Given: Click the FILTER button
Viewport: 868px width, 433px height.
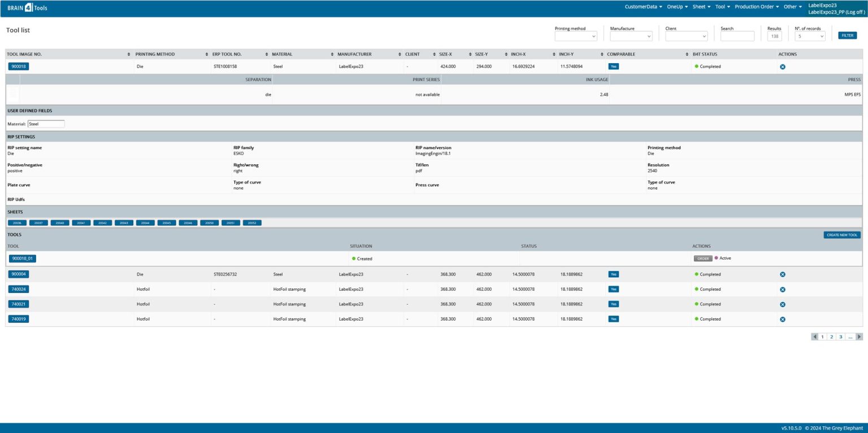Looking at the screenshot, I should 847,36.
